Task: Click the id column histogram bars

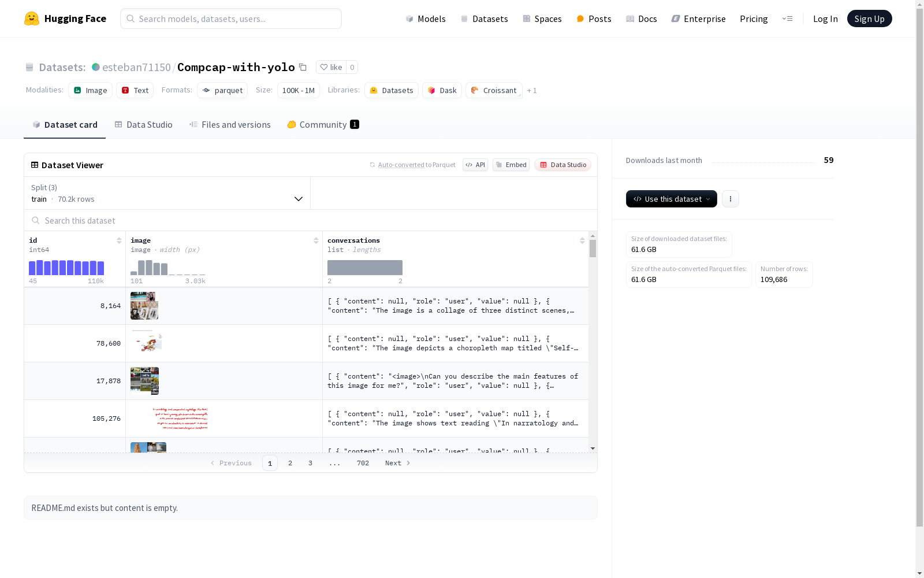Action: (x=66, y=268)
